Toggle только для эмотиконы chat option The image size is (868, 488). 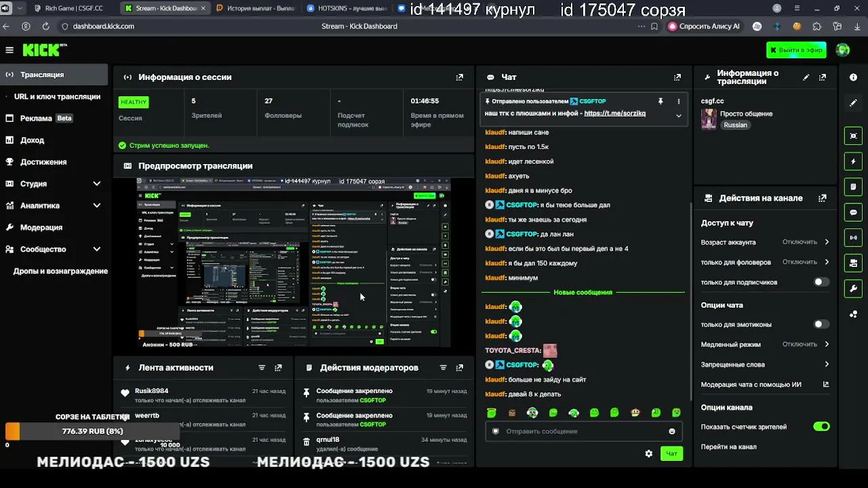click(x=821, y=325)
